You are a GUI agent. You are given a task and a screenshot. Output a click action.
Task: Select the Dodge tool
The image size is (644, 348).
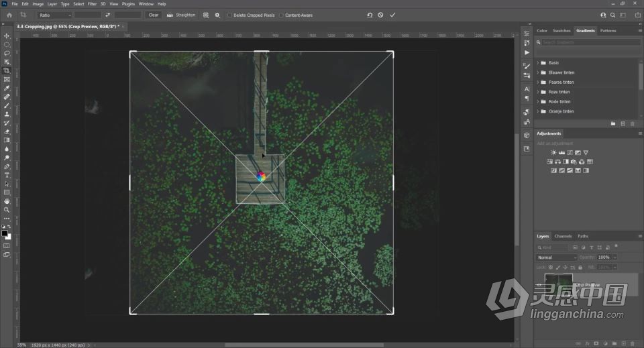point(7,158)
